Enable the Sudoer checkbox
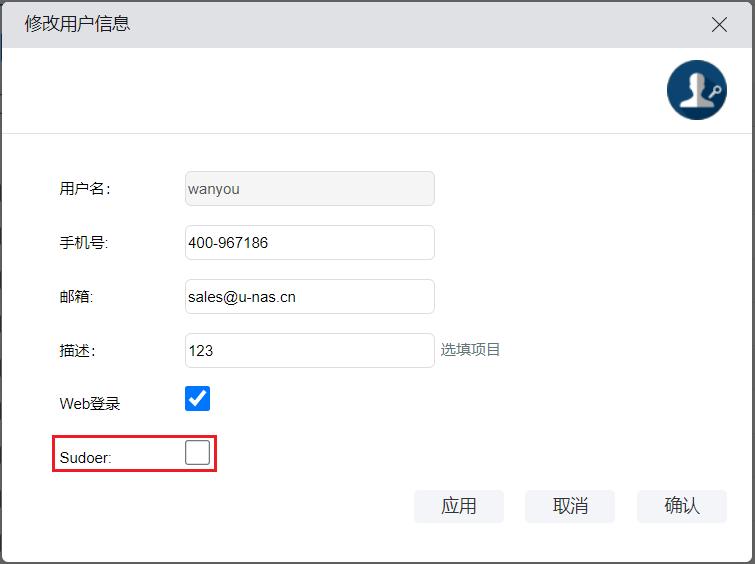Viewport: 755px width, 564px height. click(x=198, y=453)
